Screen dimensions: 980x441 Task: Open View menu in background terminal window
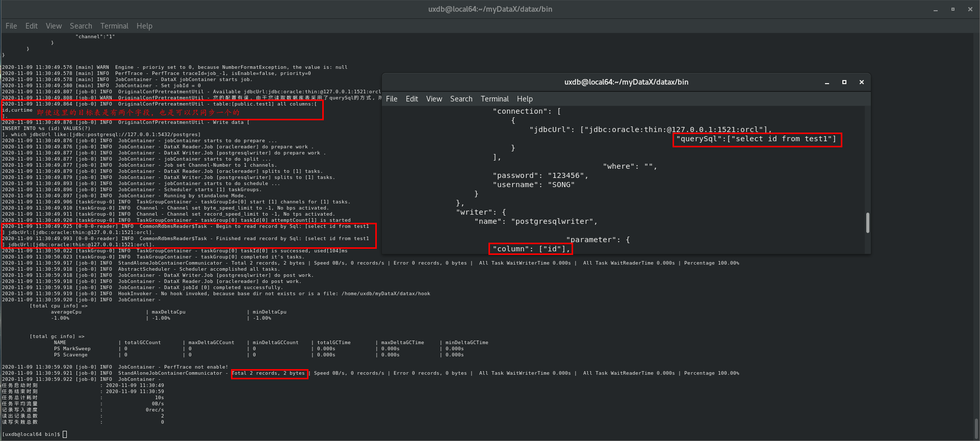(54, 26)
